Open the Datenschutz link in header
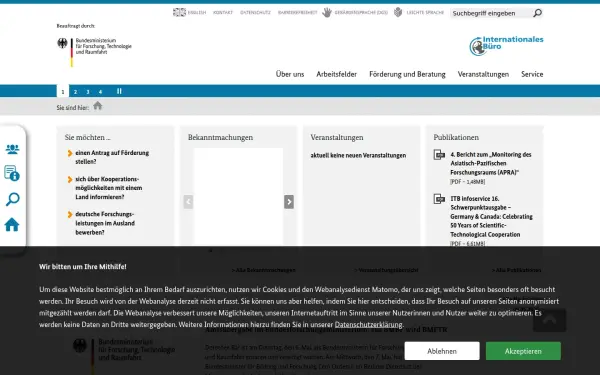The height and width of the screenshot is (375, 600). (255, 13)
